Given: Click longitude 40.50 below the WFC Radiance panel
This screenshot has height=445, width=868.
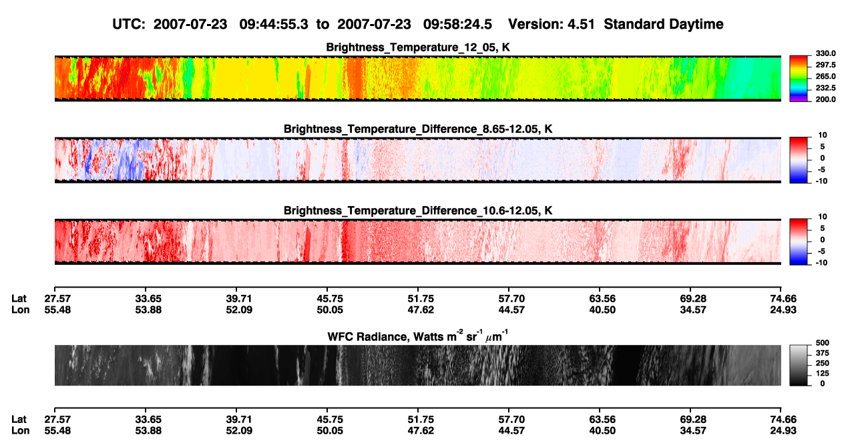Looking at the screenshot, I should (x=600, y=430).
